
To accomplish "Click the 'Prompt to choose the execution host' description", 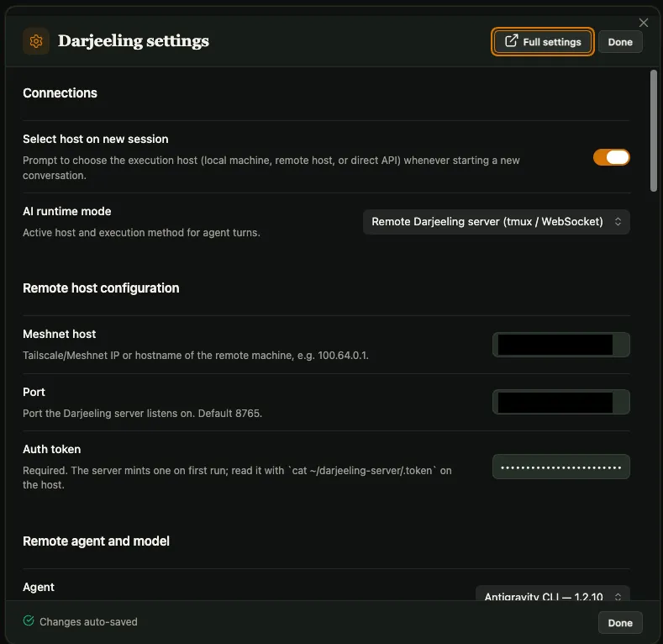I will pos(271,168).
